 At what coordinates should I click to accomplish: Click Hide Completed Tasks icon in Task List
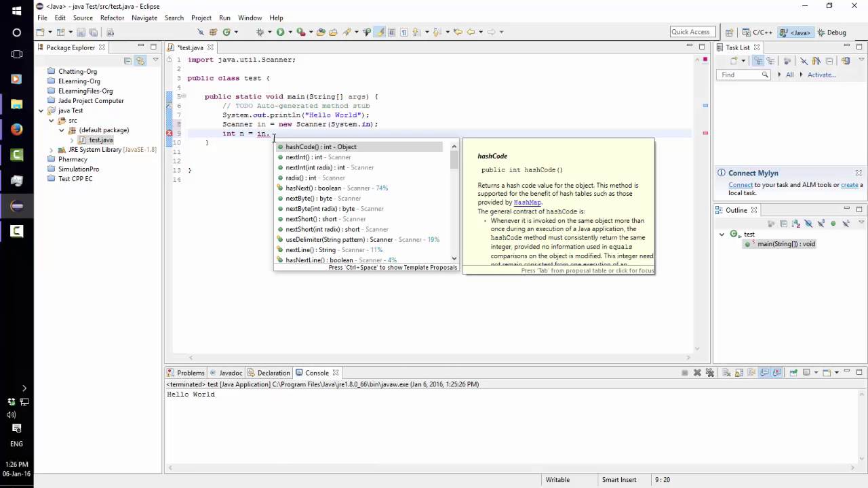[804, 60]
